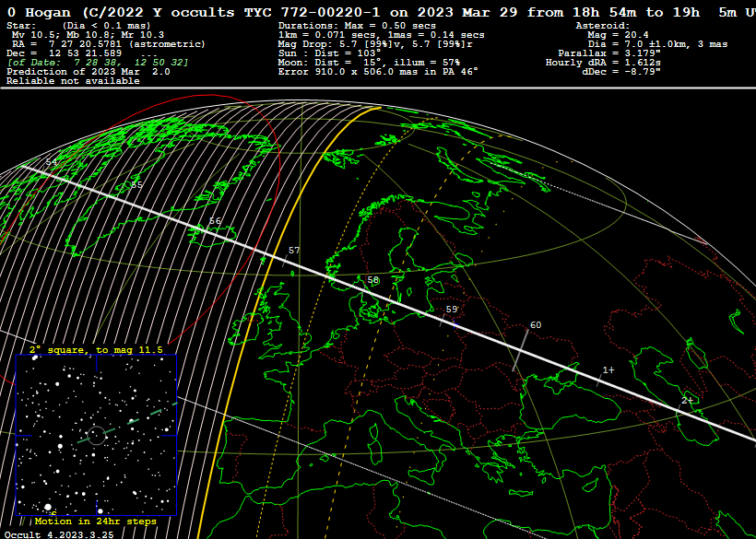Click the 1+ minute marker on path
The image size is (756, 539).
pyautogui.click(x=608, y=370)
